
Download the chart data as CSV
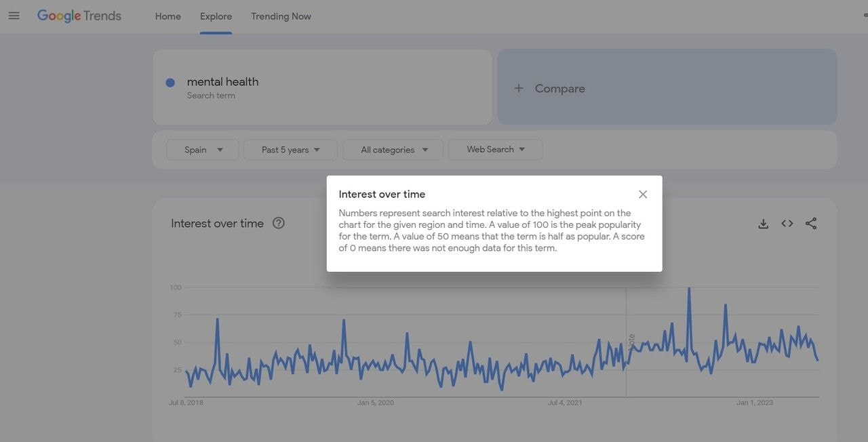[763, 223]
